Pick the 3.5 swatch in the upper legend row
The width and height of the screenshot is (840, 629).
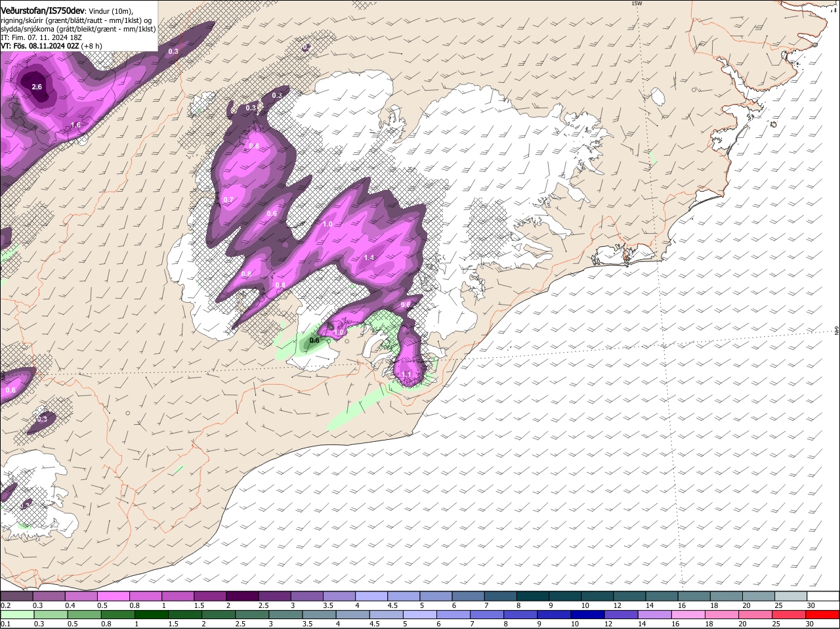tap(339, 596)
